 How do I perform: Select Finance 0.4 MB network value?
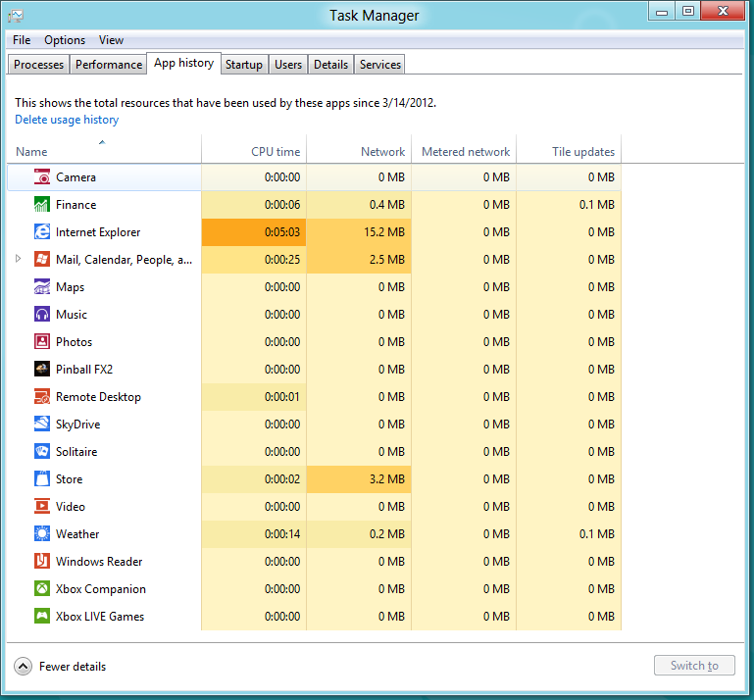point(359,205)
